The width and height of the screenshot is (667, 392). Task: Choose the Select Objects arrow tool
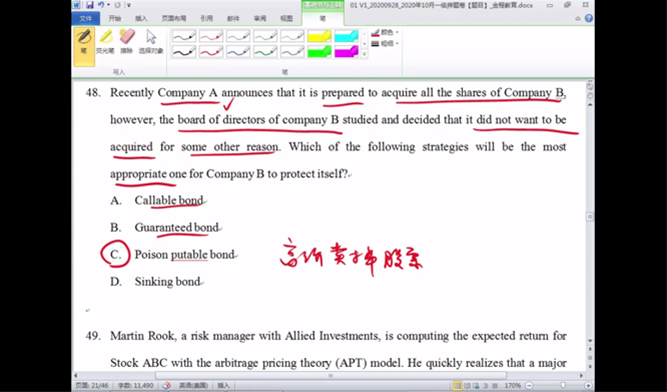point(151,42)
